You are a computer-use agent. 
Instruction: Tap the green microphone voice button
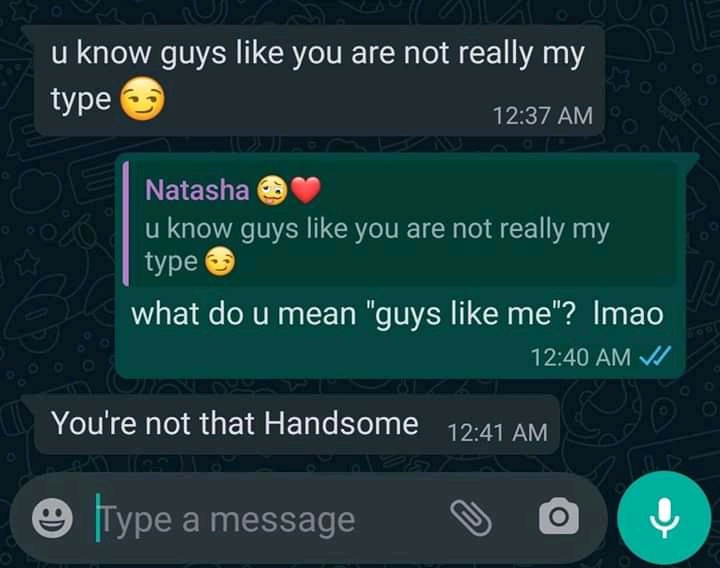664,517
